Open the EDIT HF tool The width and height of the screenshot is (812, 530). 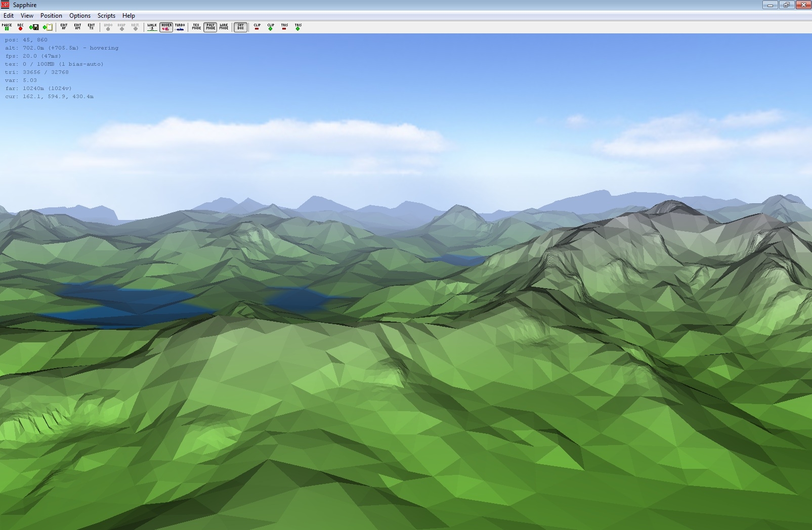click(x=64, y=27)
